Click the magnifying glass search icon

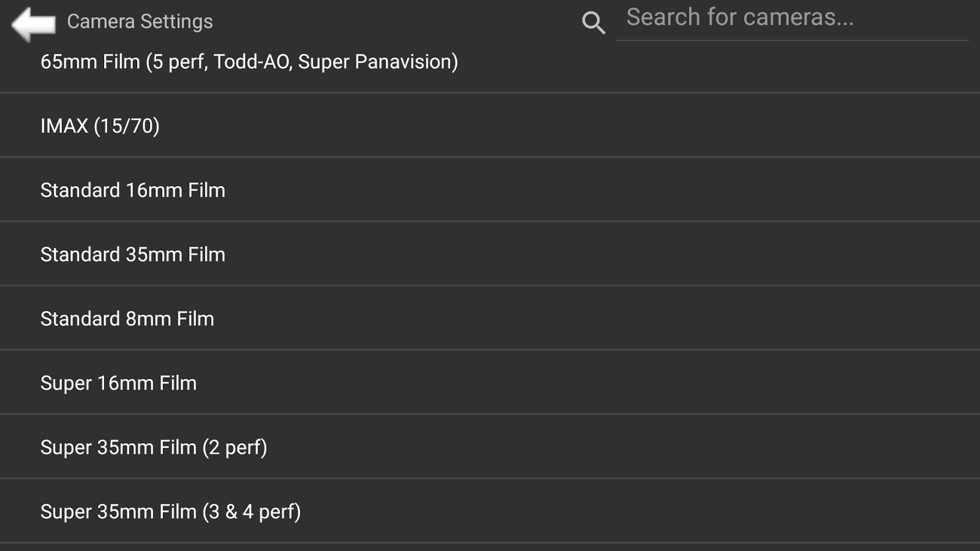coord(593,23)
